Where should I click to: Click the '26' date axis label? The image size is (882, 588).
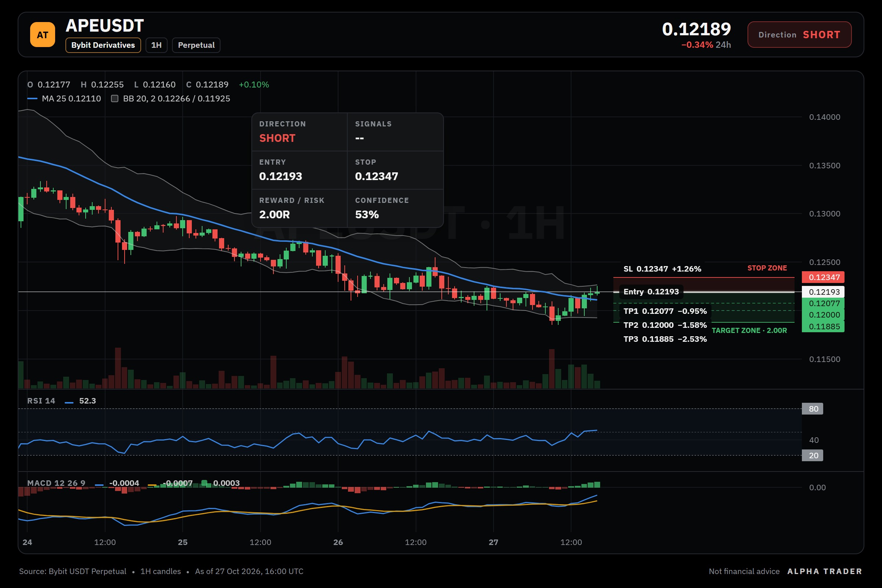338,542
